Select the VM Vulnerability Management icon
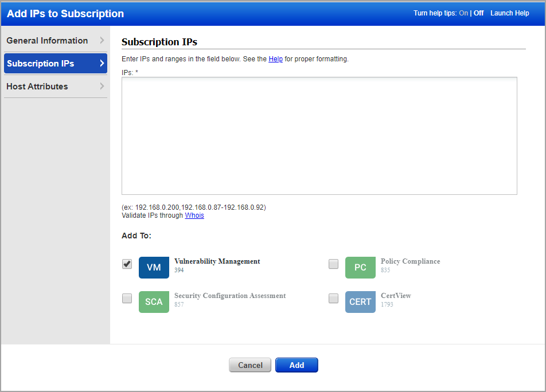546x392 pixels. click(x=154, y=267)
